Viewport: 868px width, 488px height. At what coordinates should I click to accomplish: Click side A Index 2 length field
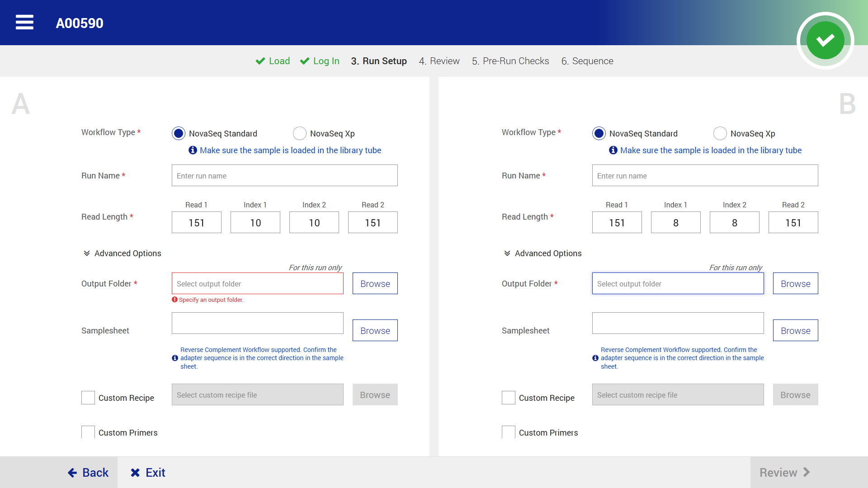(x=314, y=222)
